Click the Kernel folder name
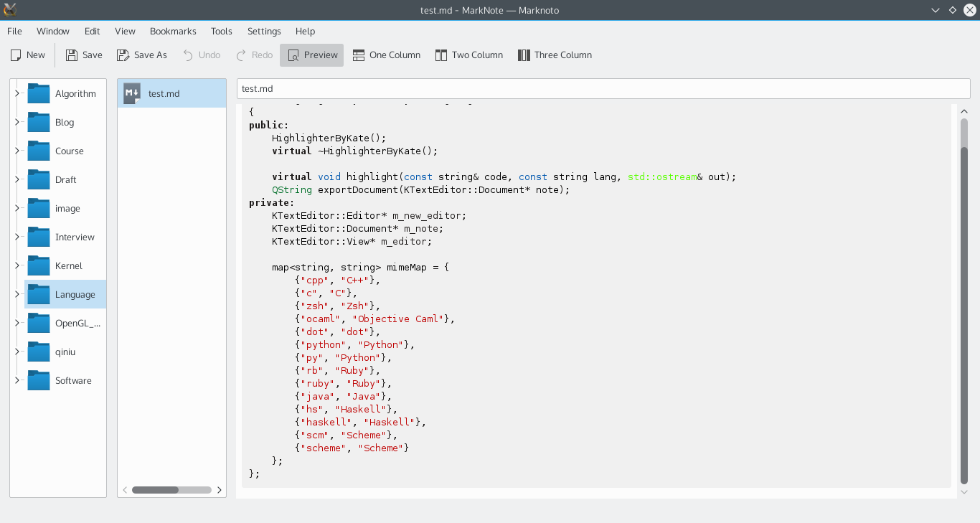Image resolution: width=980 pixels, height=523 pixels. click(69, 265)
